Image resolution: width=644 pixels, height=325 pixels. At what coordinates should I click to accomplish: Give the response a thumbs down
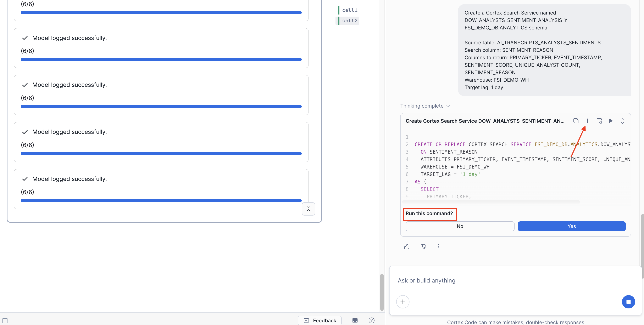[x=423, y=247]
